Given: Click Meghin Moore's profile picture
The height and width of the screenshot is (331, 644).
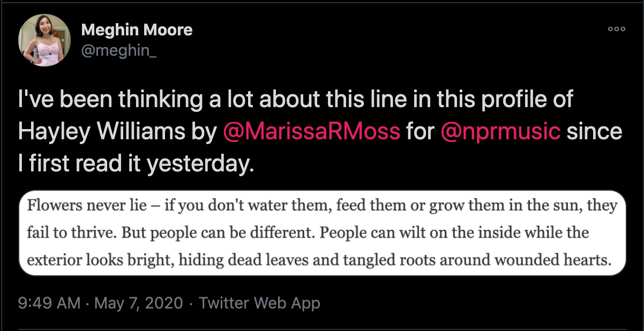Looking at the screenshot, I should coord(44,40).
